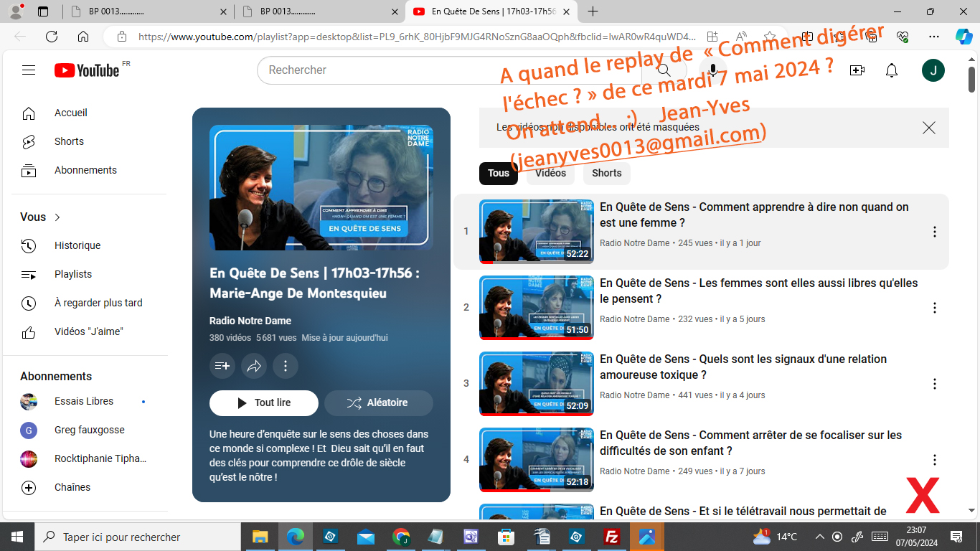Play video thumbnail with 52:09 duration
980x551 pixels.
click(x=537, y=384)
